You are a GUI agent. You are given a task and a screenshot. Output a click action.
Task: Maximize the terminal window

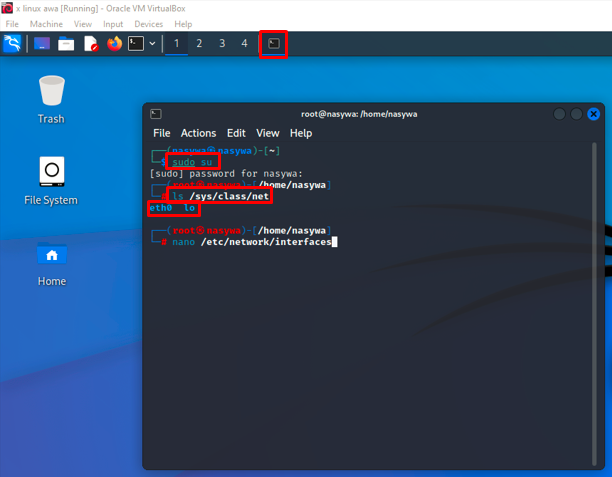point(576,114)
